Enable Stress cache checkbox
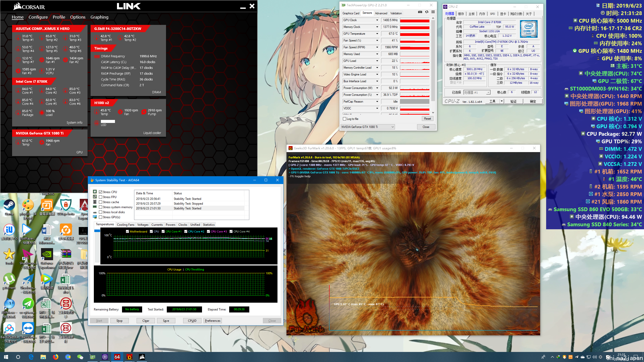644x362 pixels. coord(100,202)
